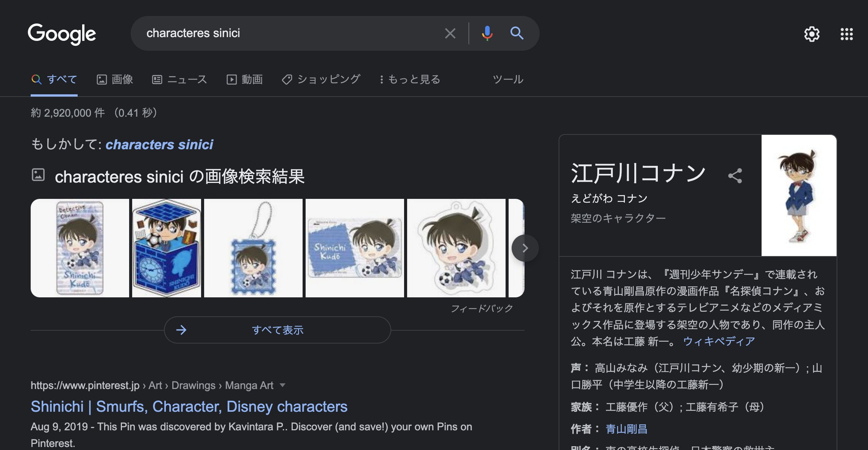Open the stamp-shaped keychain thumbnail
868x450 pixels.
[x=253, y=248]
